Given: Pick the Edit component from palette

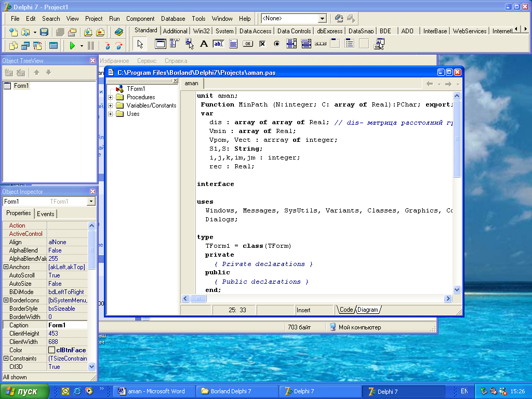Looking at the screenshot, I should click(x=218, y=44).
